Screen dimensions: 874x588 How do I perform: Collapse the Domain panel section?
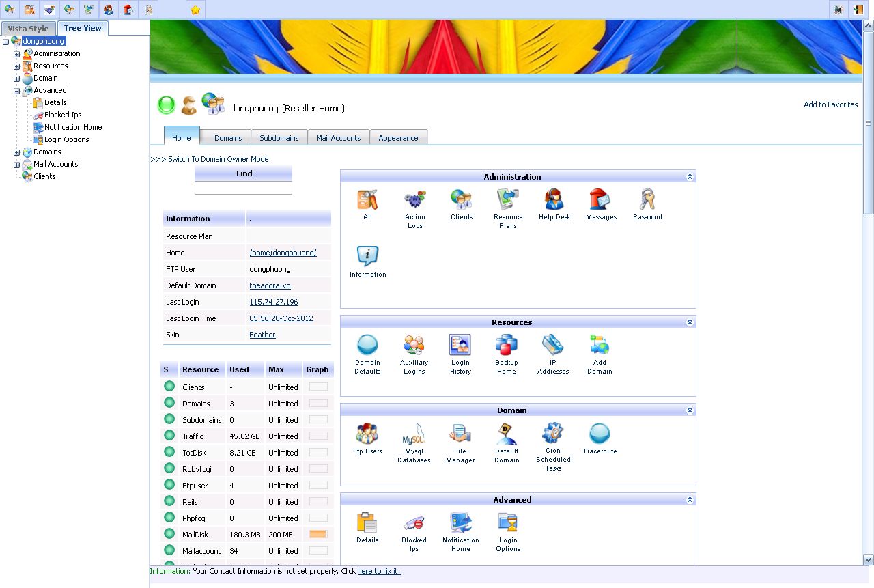pyautogui.click(x=690, y=410)
